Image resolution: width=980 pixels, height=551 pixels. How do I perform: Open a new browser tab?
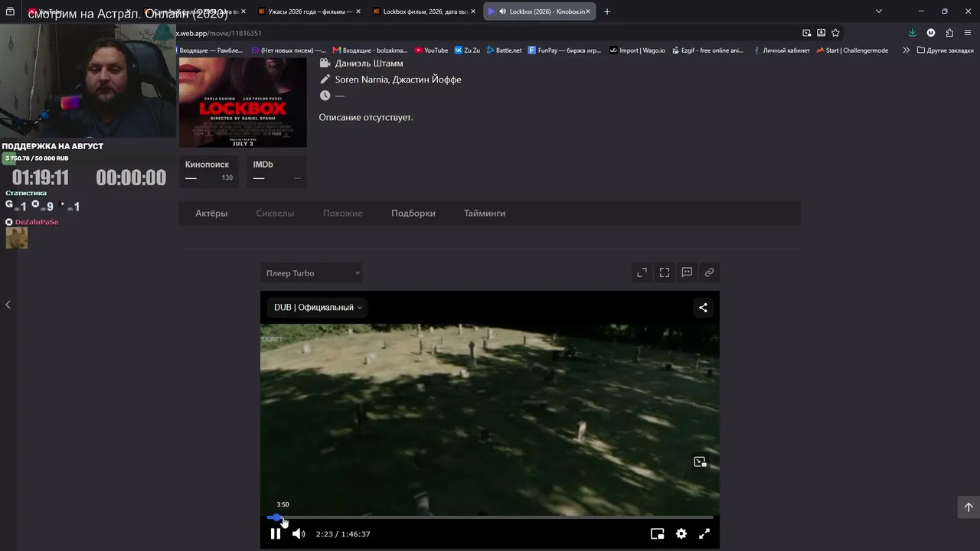[607, 11]
